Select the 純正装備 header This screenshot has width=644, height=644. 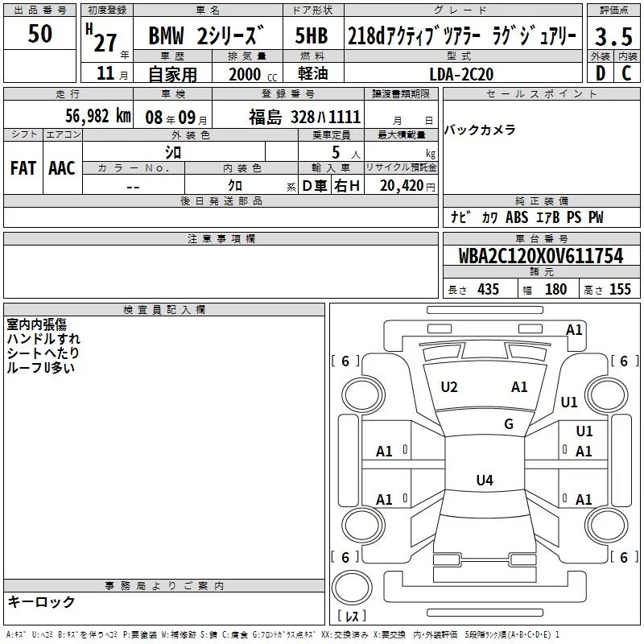[x=541, y=200]
